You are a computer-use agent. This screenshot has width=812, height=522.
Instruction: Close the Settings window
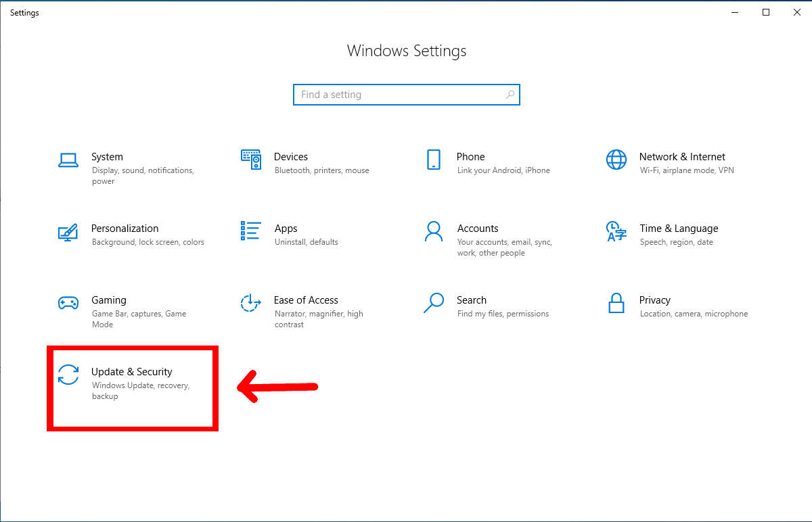click(x=796, y=12)
